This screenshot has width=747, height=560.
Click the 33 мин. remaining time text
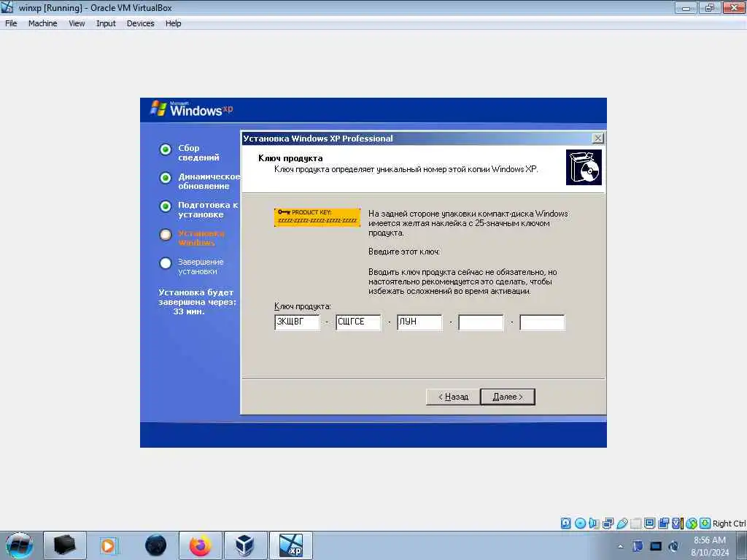(189, 311)
